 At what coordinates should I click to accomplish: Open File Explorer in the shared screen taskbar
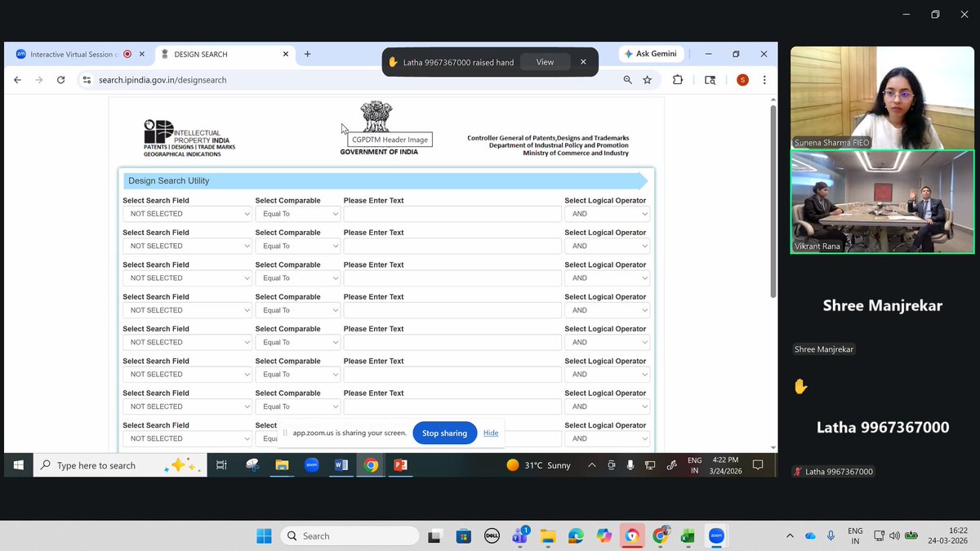pos(282,465)
